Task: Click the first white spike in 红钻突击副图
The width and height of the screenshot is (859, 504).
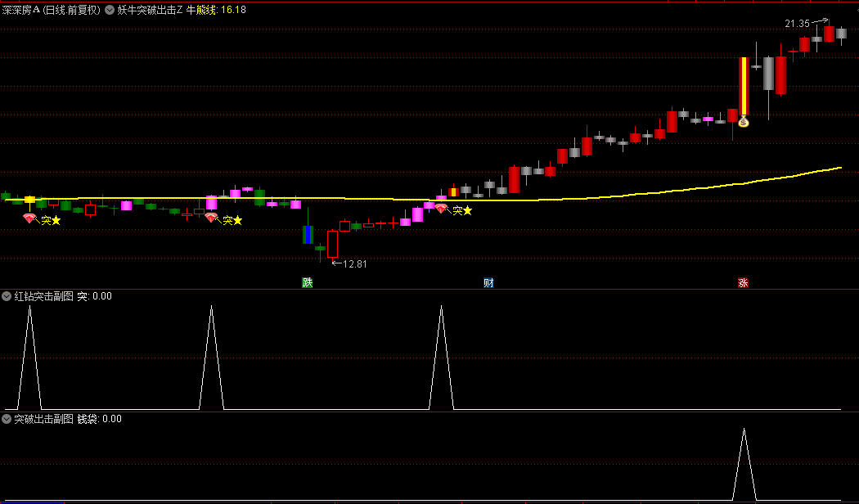Action: pos(29,356)
